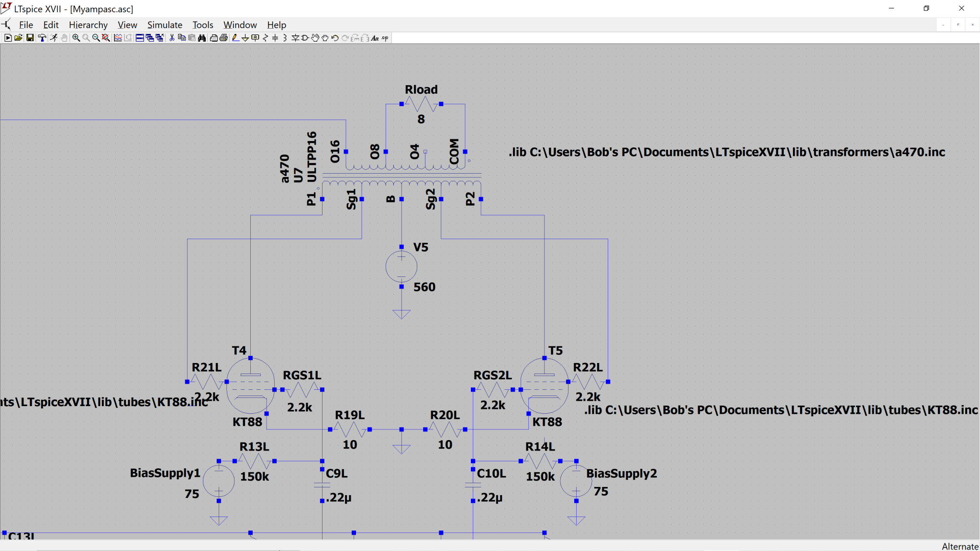Click the ULTPP16 transformer label

click(312, 157)
